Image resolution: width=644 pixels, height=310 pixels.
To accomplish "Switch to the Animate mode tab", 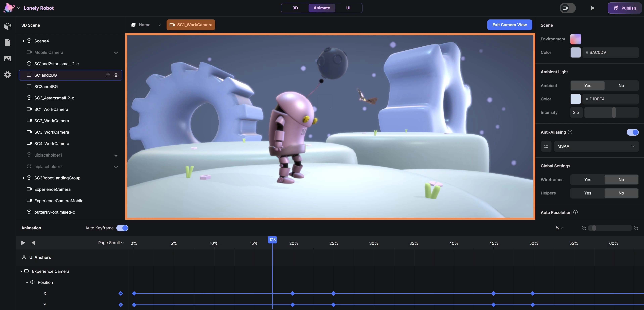I will (321, 8).
